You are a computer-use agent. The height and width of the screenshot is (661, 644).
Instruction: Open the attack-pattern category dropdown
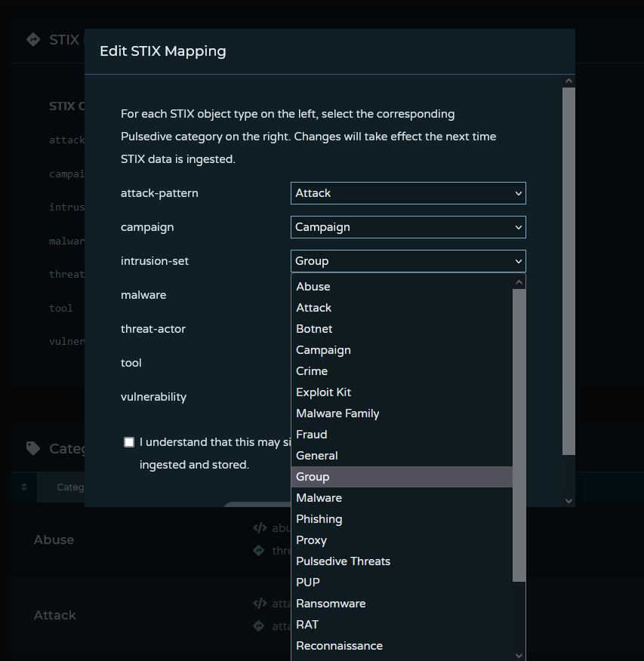point(408,193)
